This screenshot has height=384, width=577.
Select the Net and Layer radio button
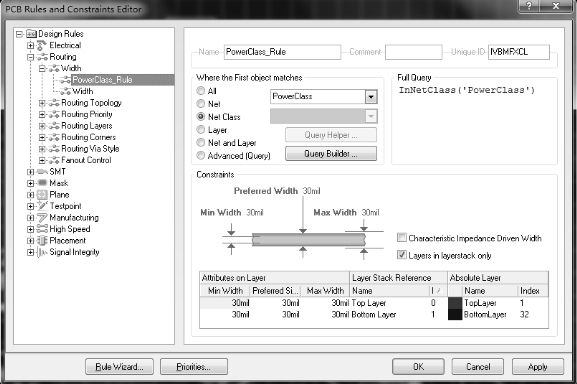point(201,142)
